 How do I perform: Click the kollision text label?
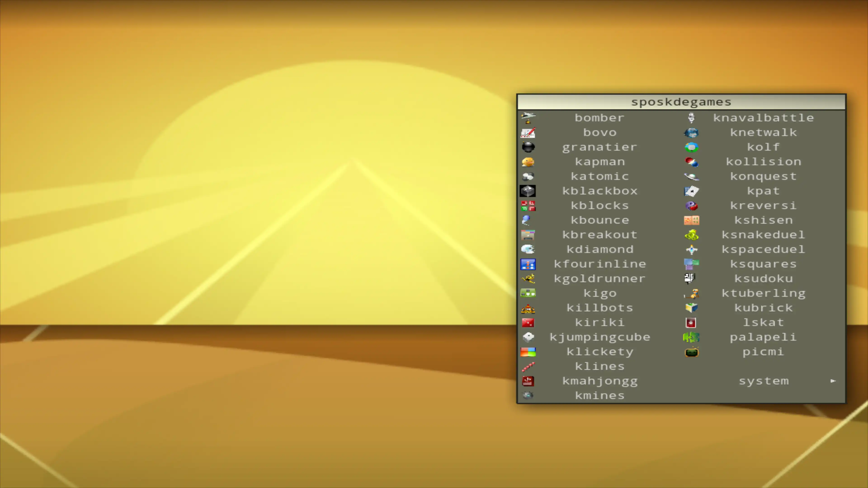point(763,162)
